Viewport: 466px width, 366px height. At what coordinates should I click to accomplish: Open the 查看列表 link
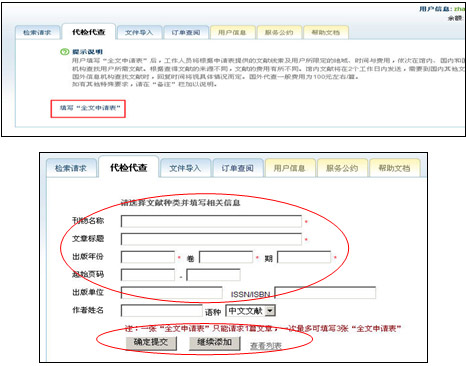[266, 346]
